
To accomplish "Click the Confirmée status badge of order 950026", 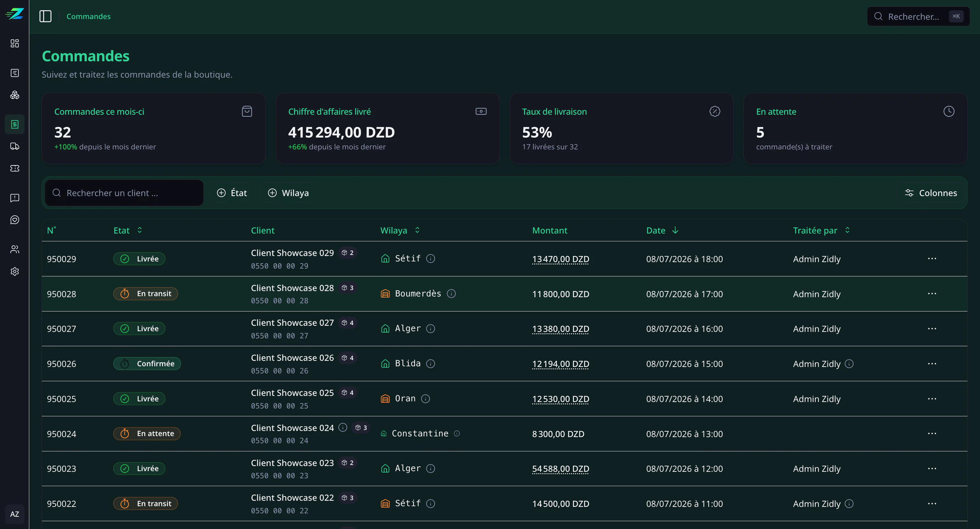I will pyautogui.click(x=147, y=364).
